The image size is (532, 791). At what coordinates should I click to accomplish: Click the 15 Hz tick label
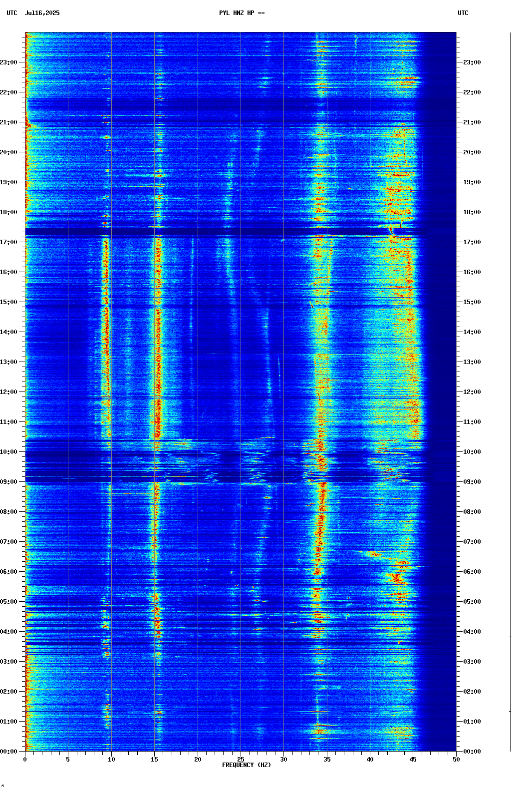point(154,760)
